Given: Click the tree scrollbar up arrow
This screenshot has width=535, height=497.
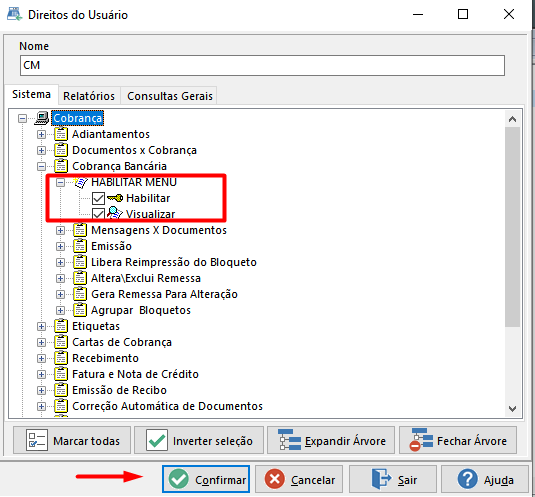Looking at the screenshot, I should pyautogui.click(x=512, y=119).
